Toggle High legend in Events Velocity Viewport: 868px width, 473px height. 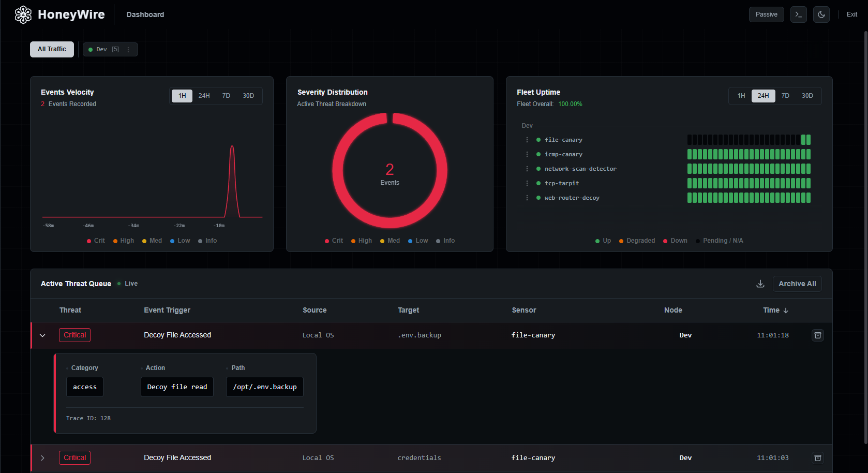(124, 241)
